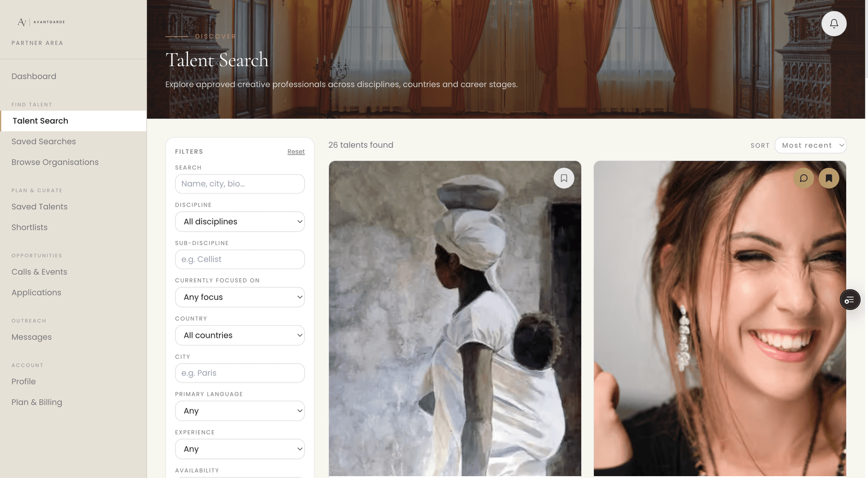Focus the Name, city, bio search field
The image size is (868, 478).
click(240, 184)
